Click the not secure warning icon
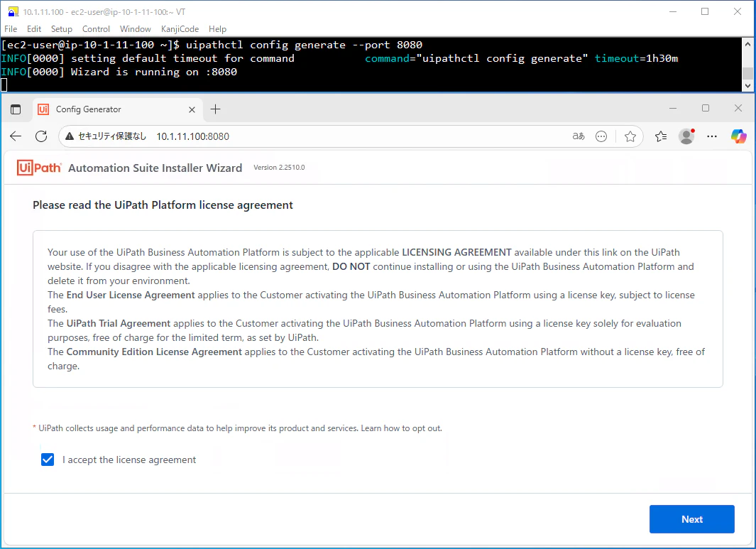The height and width of the screenshot is (549, 756). [x=70, y=136]
